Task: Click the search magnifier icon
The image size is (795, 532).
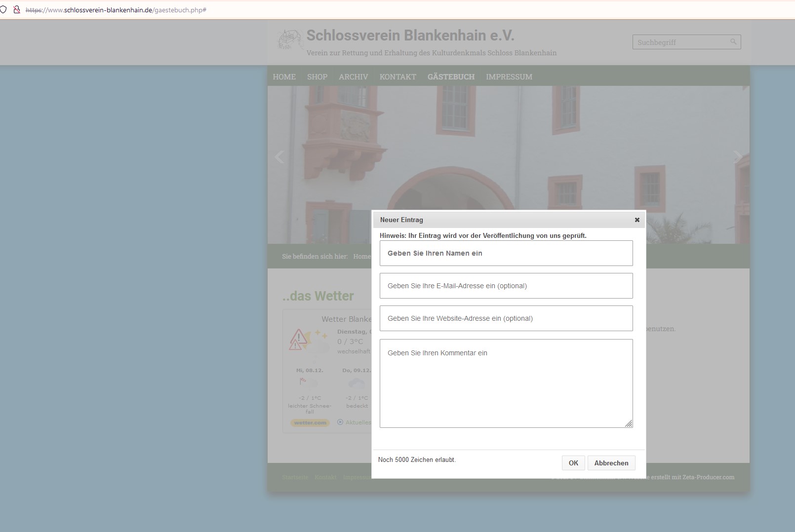Action: point(733,41)
